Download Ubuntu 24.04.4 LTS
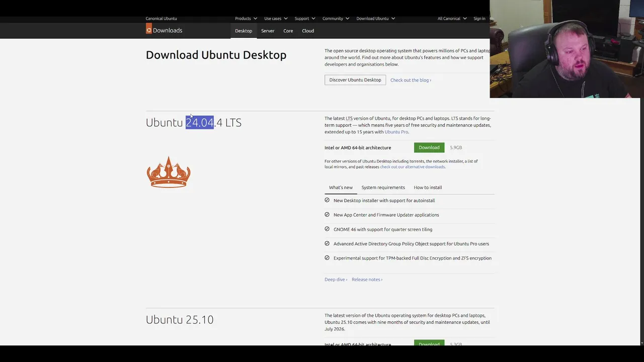Screen dimensions: 644x362 (x=429, y=147)
